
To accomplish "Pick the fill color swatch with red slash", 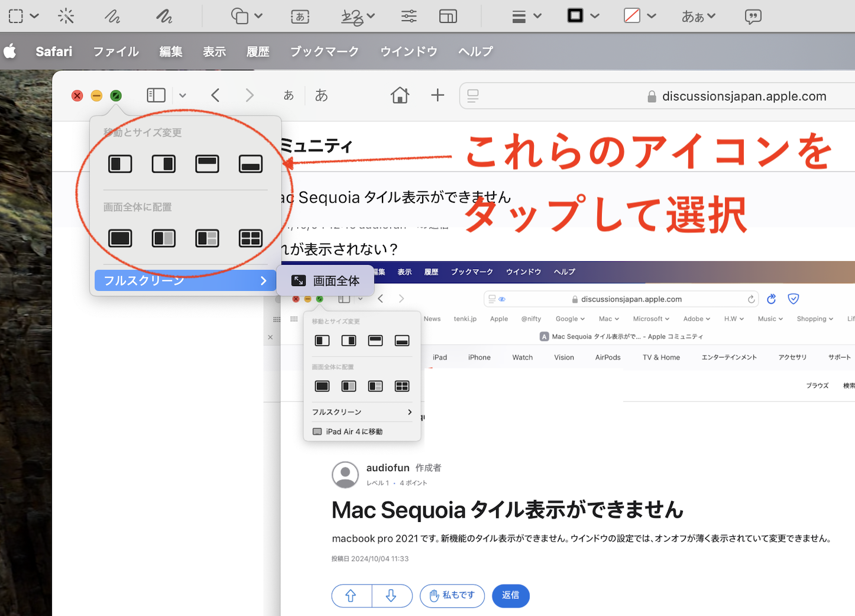I will click(x=632, y=16).
